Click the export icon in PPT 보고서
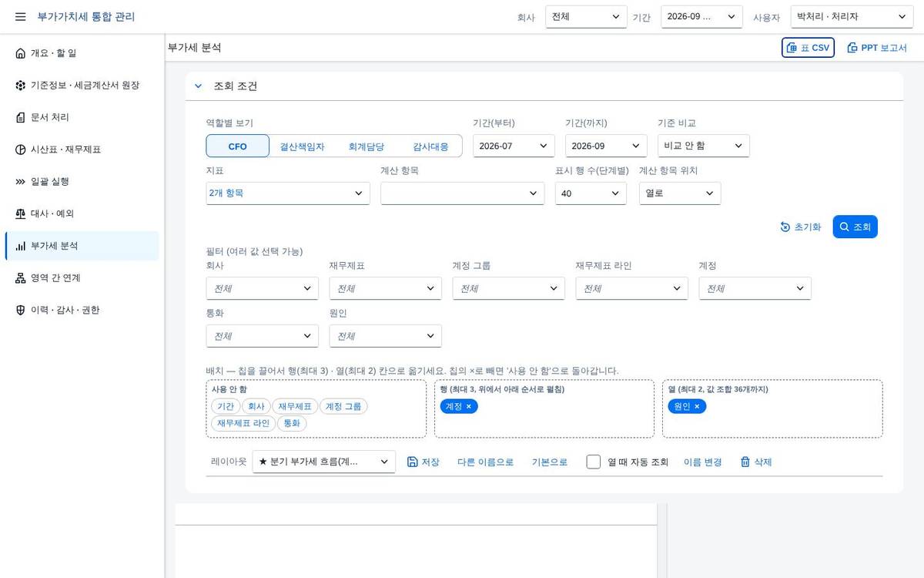Viewport: 924px width, 578px height. point(852,48)
